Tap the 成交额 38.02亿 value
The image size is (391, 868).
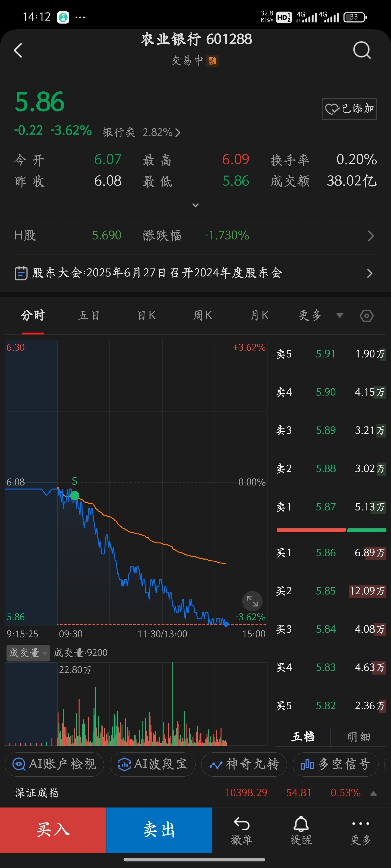352,181
